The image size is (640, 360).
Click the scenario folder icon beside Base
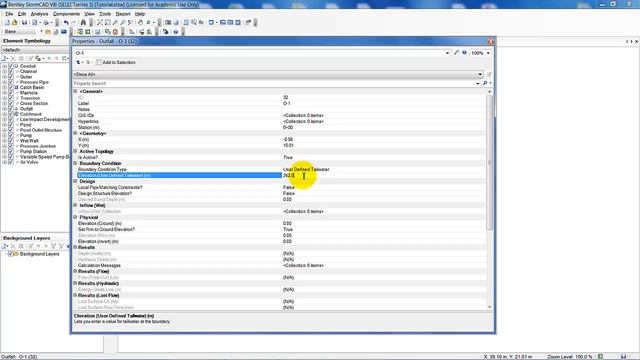(48, 32)
